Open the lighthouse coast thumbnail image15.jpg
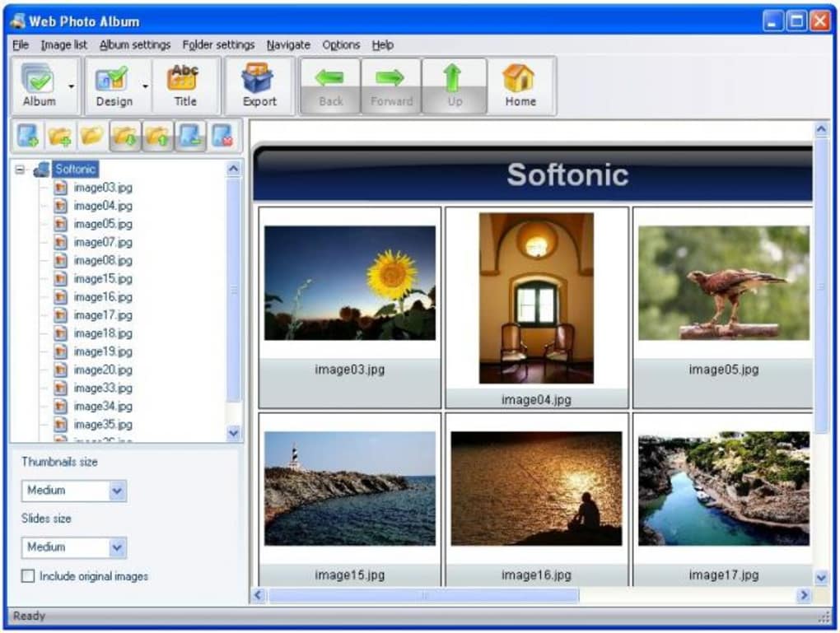The image size is (840, 633). pos(349,488)
